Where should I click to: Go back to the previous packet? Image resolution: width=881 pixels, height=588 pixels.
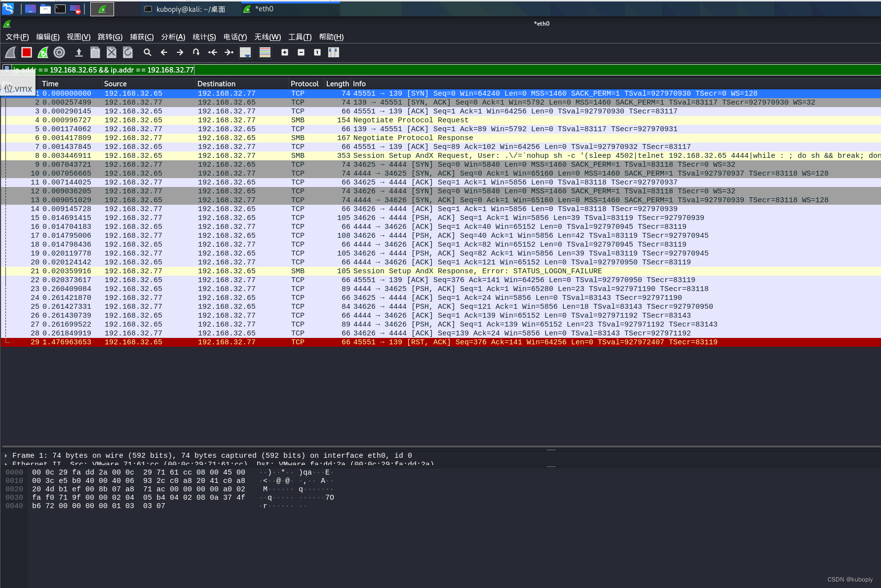[164, 52]
